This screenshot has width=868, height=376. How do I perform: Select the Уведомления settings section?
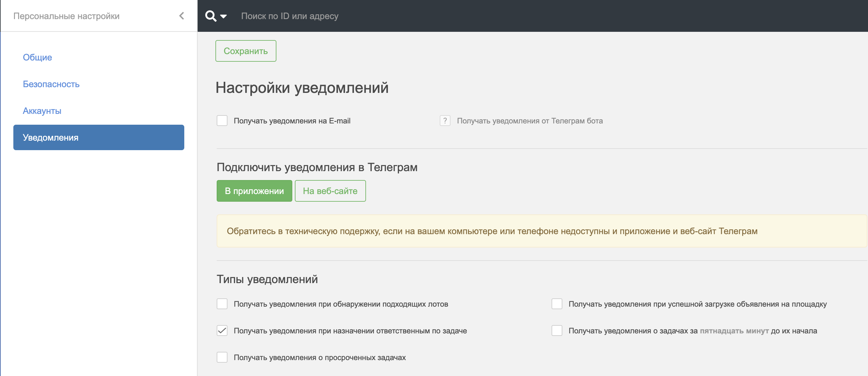[99, 137]
